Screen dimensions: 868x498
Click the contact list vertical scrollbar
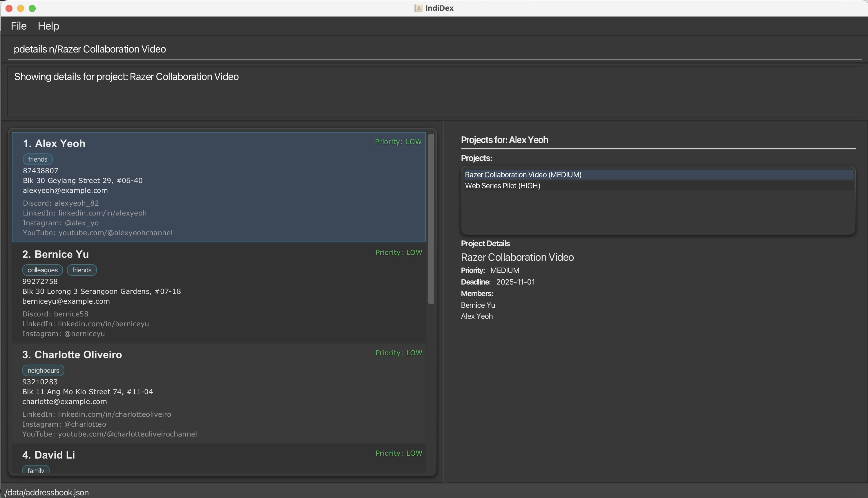[x=431, y=219]
